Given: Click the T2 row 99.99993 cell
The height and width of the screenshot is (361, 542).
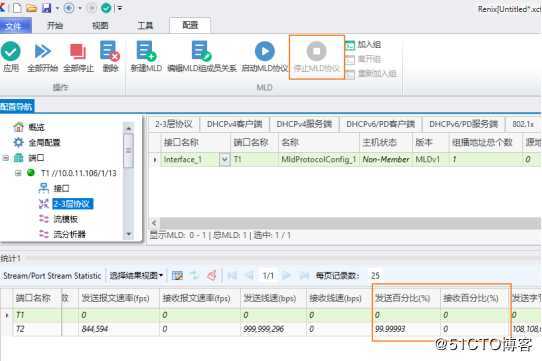Looking at the screenshot, I should click(x=405, y=329).
